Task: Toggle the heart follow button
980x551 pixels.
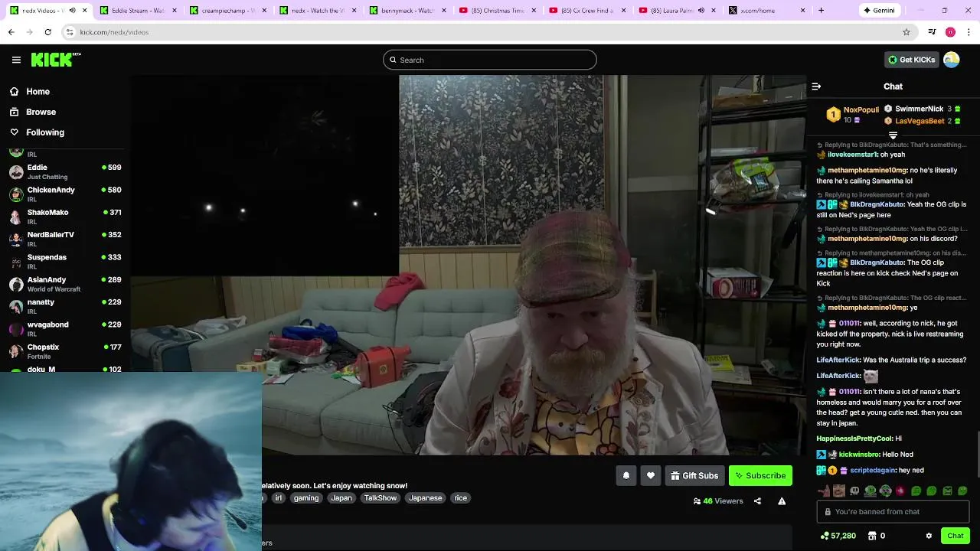Action: pyautogui.click(x=651, y=476)
